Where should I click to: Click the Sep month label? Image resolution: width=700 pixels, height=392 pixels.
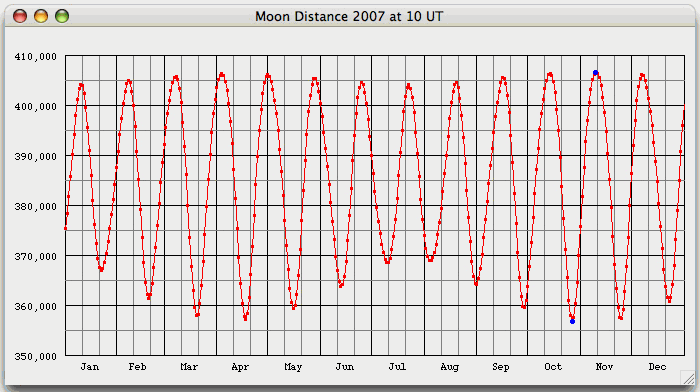[501, 367]
